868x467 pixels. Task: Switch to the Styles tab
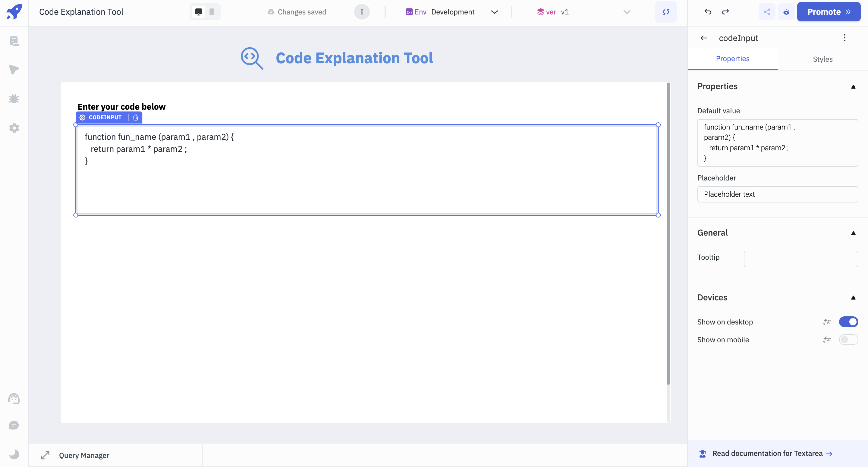click(x=823, y=59)
